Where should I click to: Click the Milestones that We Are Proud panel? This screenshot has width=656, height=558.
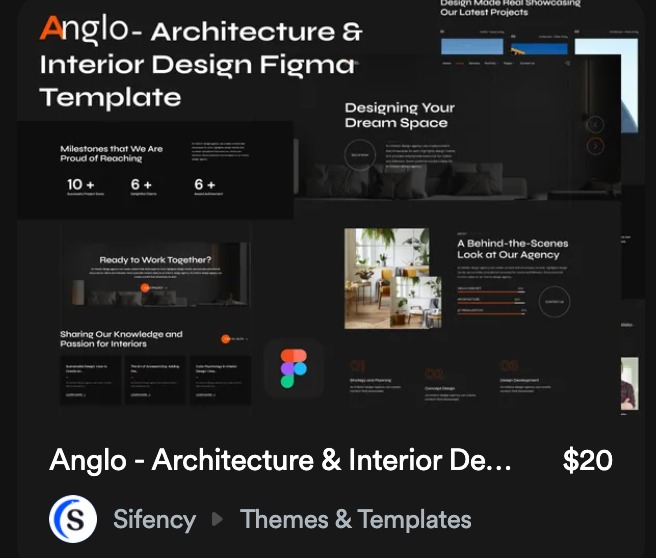click(155, 168)
